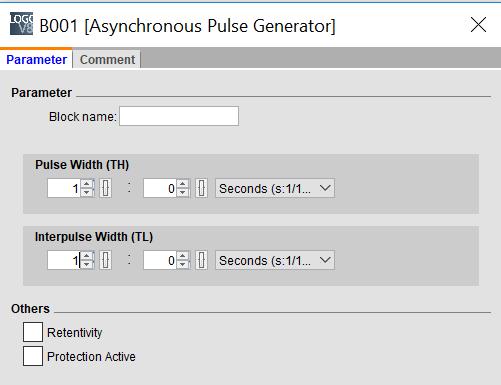Decrease Interpulse Width first value with down arrow
The height and width of the screenshot is (385, 501).
pyautogui.click(x=87, y=265)
